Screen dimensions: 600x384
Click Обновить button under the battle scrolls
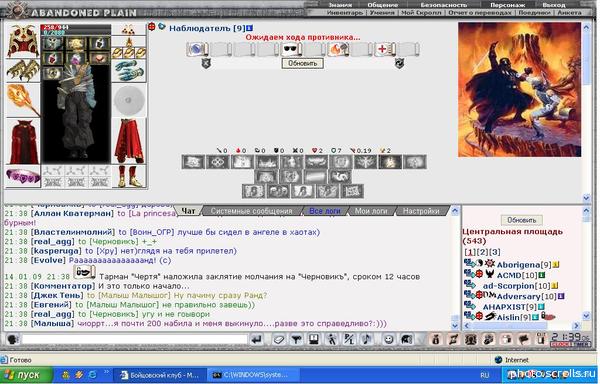[x=302, y=63]
